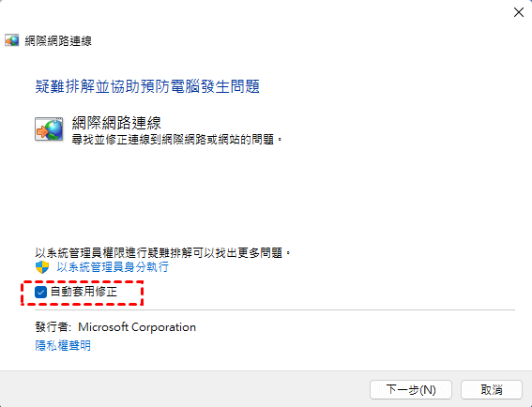Open the 隱私權聲明 link

[63, 345]
